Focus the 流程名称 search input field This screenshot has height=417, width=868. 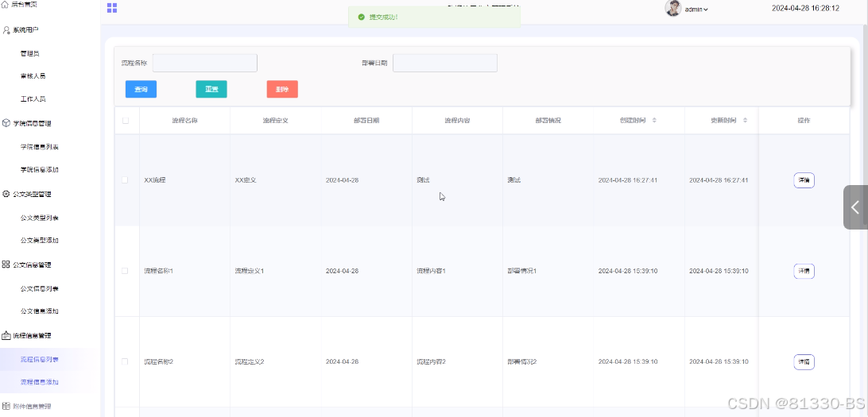pos(205,63)
